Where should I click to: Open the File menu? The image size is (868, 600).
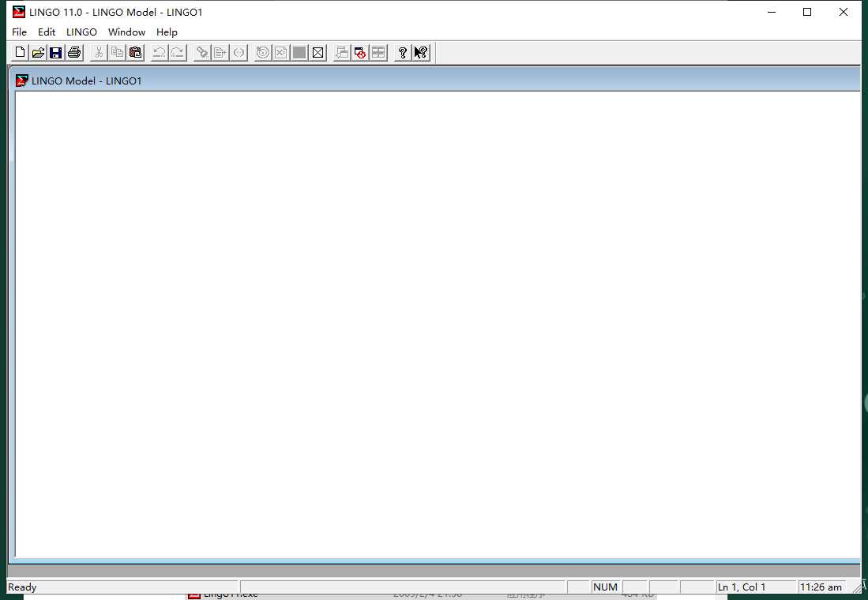[x=20, y=32]
